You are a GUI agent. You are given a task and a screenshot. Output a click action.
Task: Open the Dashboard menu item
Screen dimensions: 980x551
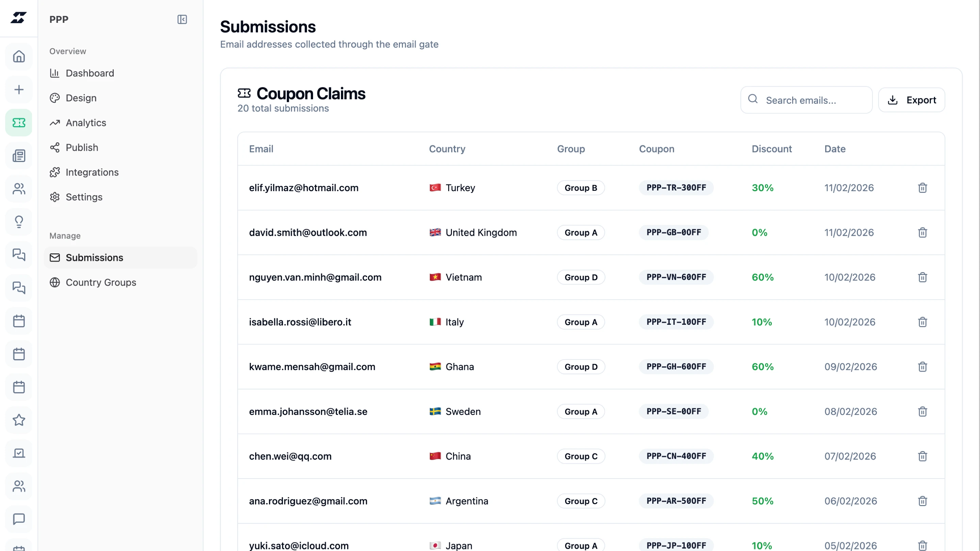[90, 73]
